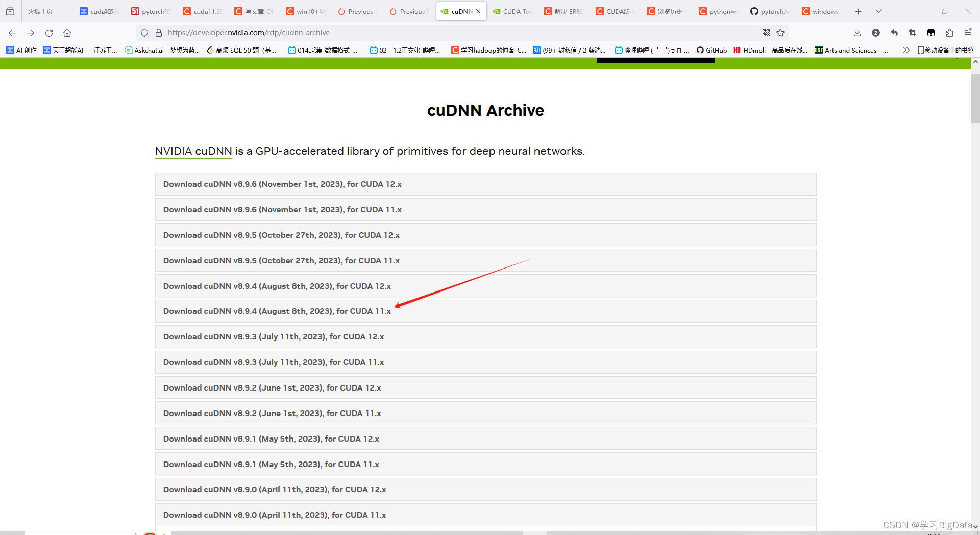
Task: Click the site security padlock icon
Action: pos(159,33)
